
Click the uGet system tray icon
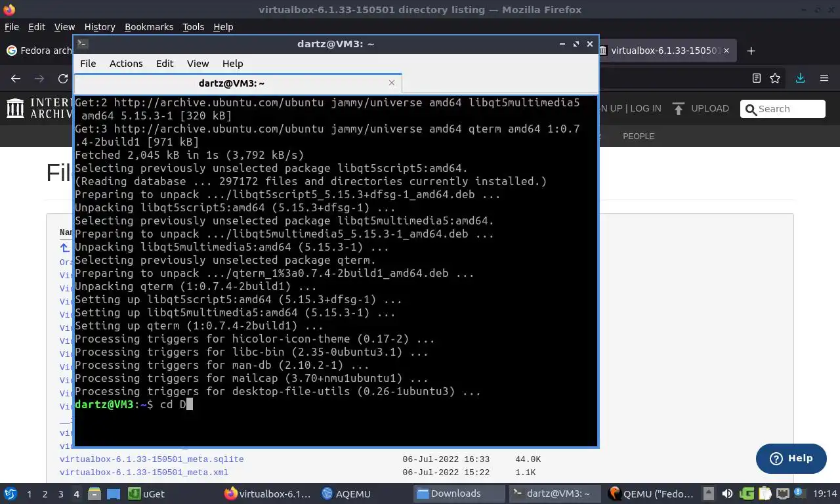coord(747,493)
